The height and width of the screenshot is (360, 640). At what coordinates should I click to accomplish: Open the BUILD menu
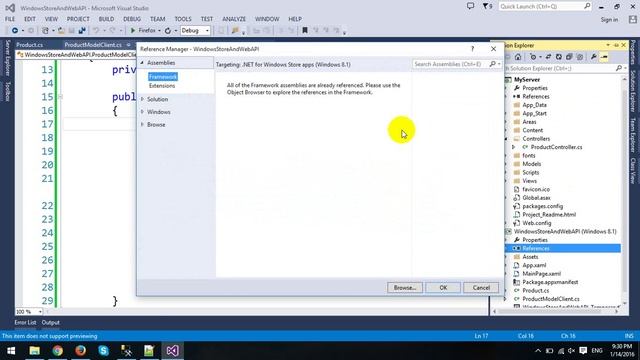pos(106,19)
